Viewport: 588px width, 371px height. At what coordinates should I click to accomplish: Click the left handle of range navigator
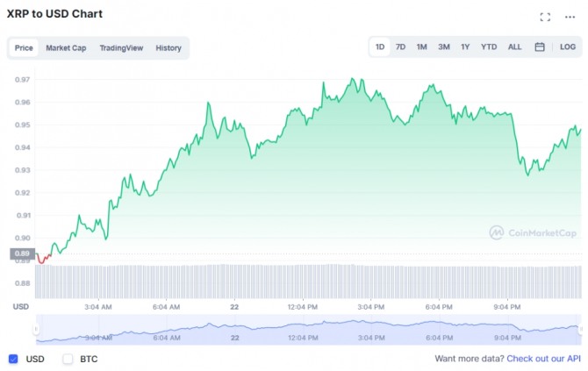(36, 330)
